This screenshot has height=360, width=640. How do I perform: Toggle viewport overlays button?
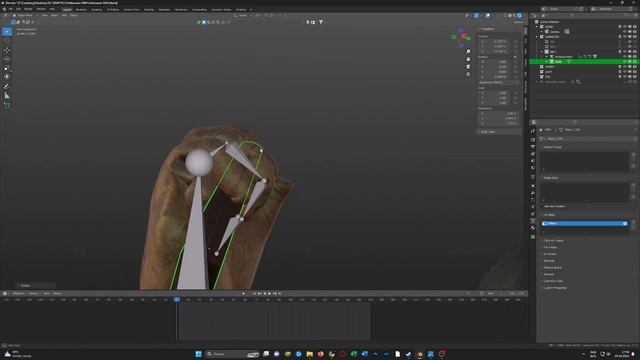[x=488, y=16]
